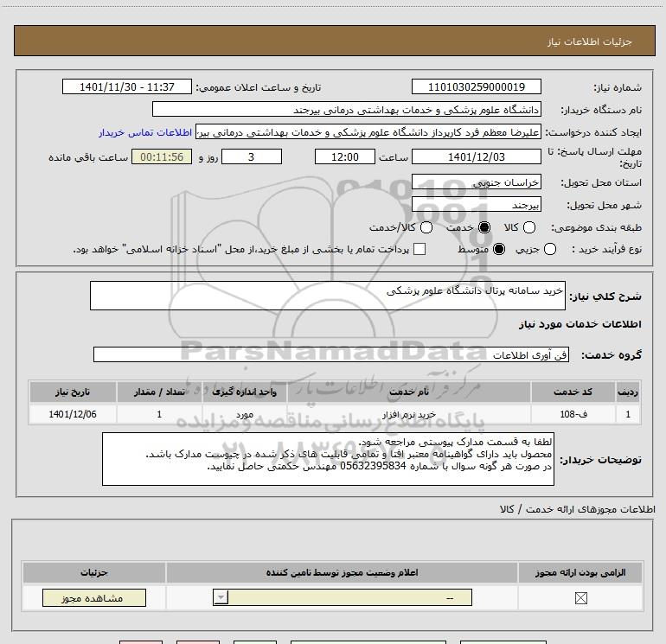Open the license status dropdown
The image size is (666, 644).
click(343, 597)
